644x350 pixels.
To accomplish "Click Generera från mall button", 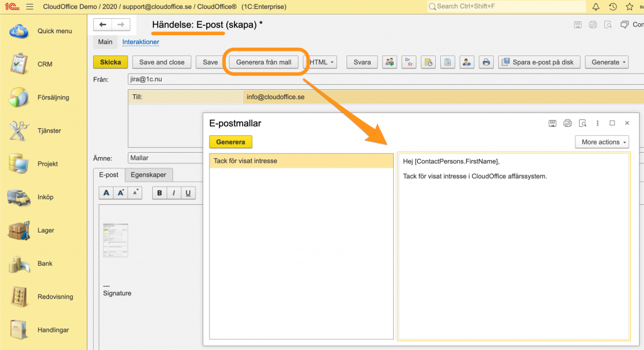I will pyautogui.click(x=264, y=62).
